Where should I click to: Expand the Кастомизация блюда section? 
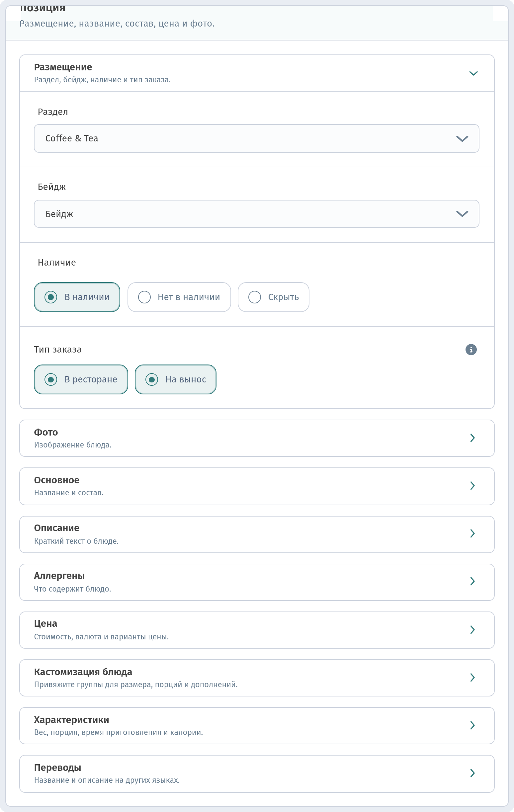tap(257, 678)
